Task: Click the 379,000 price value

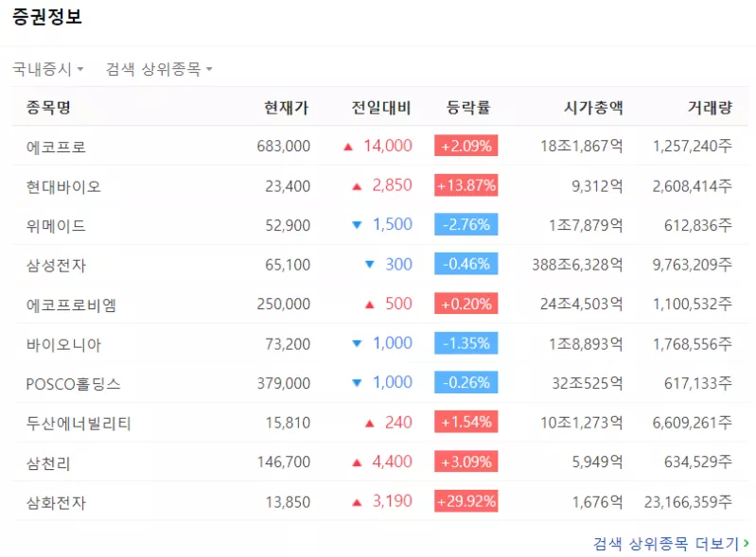Action: 283,383
